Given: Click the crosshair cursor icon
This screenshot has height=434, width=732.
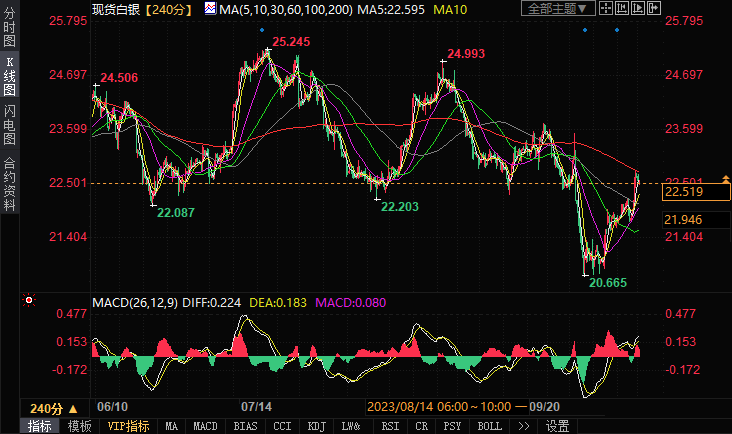Looking at the screenshot, I should [605, 8].
